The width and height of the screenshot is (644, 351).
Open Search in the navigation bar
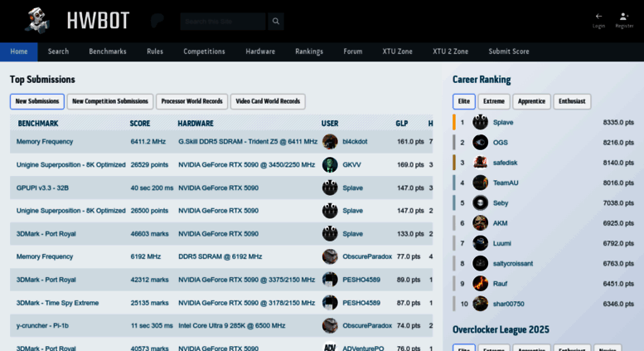coord(58,51)
